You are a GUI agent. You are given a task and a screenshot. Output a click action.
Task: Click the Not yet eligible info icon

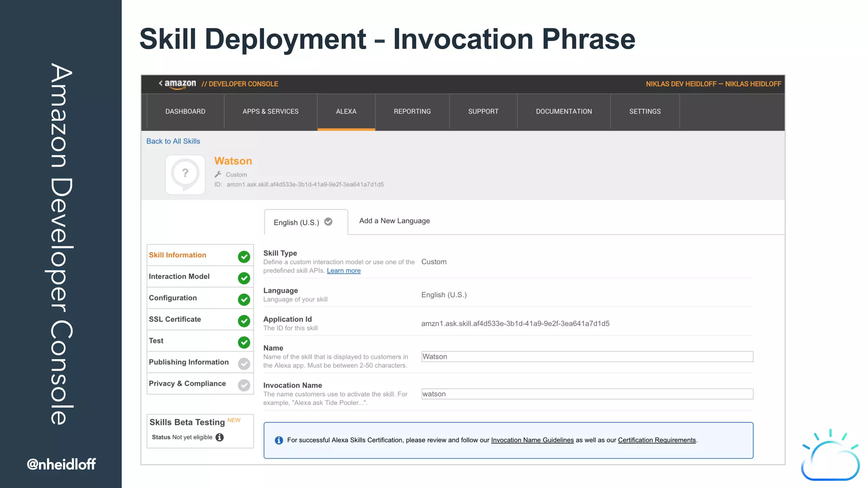coord(220,437)
